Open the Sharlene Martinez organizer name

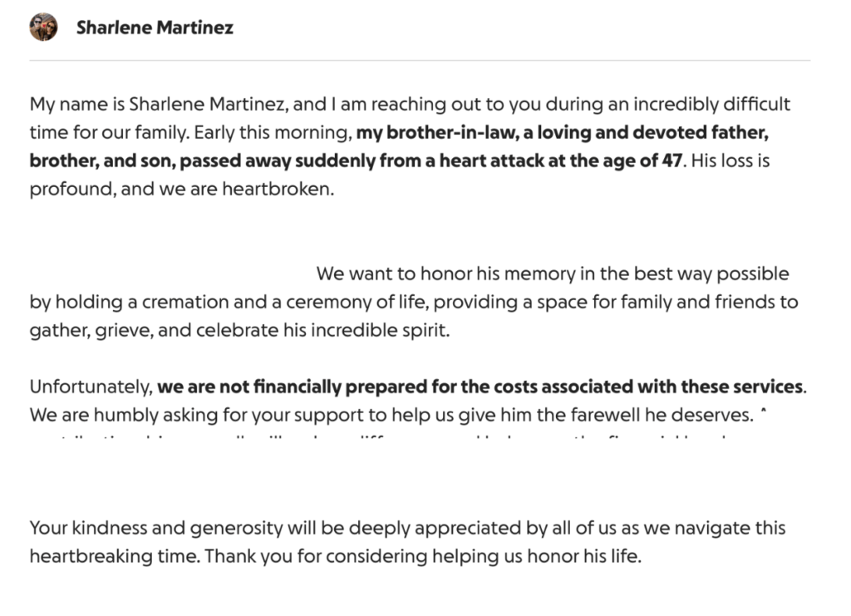tap(155, 27)
